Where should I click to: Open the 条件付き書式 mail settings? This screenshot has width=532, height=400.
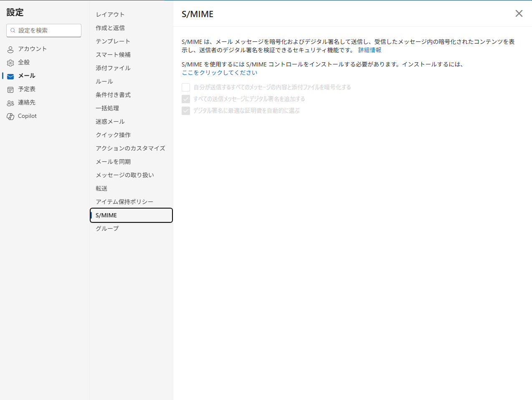coord(131,95)
